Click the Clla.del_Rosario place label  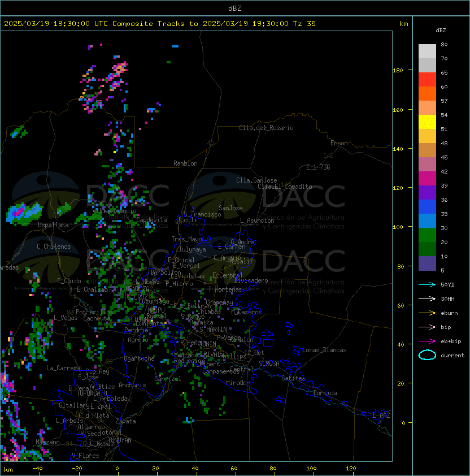(x=266, y=128)
